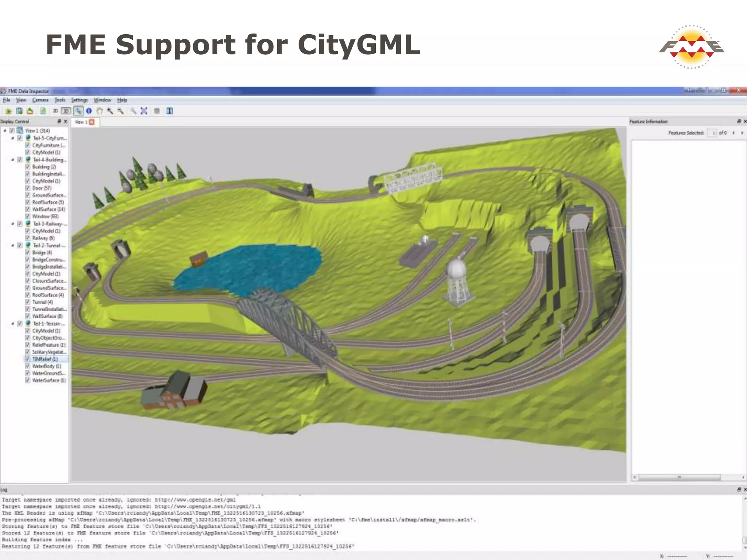Collapse the Teil-4-Building dataset node
The height and width of the screenshot is (560, 747).
point(13,160)
